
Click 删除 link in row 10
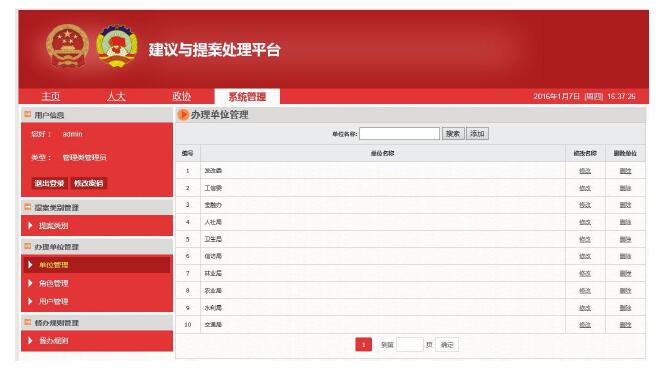point(625,325)
